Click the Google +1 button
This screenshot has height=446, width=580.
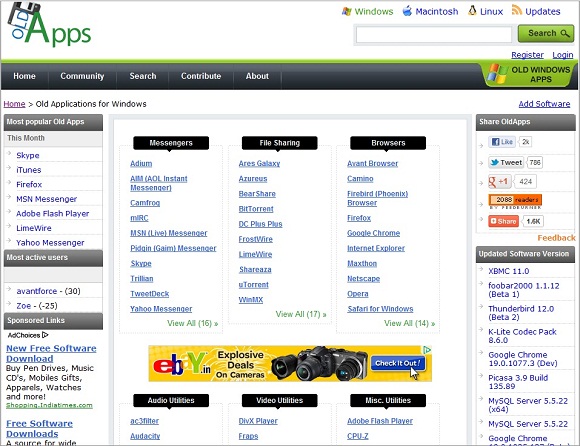point(499,182)
